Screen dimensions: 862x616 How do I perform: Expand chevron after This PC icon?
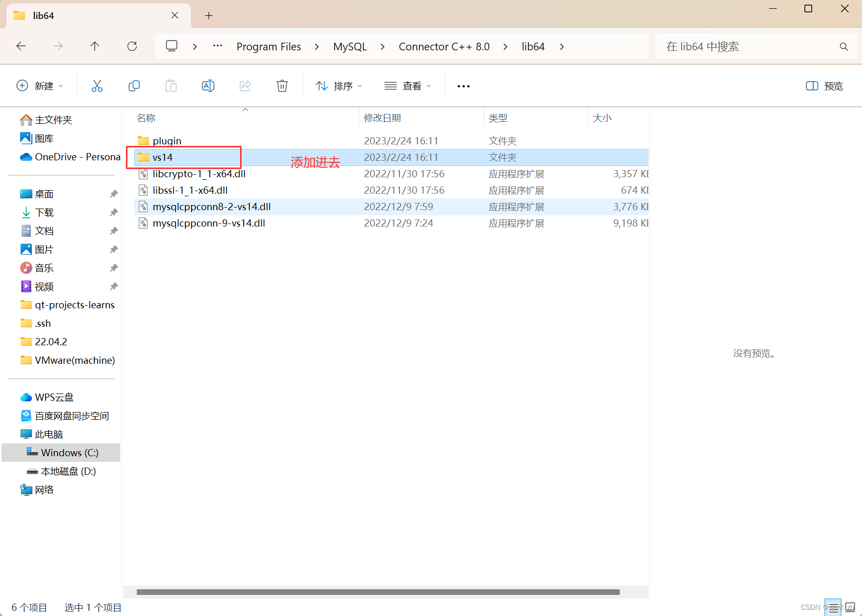coord(195,47)
